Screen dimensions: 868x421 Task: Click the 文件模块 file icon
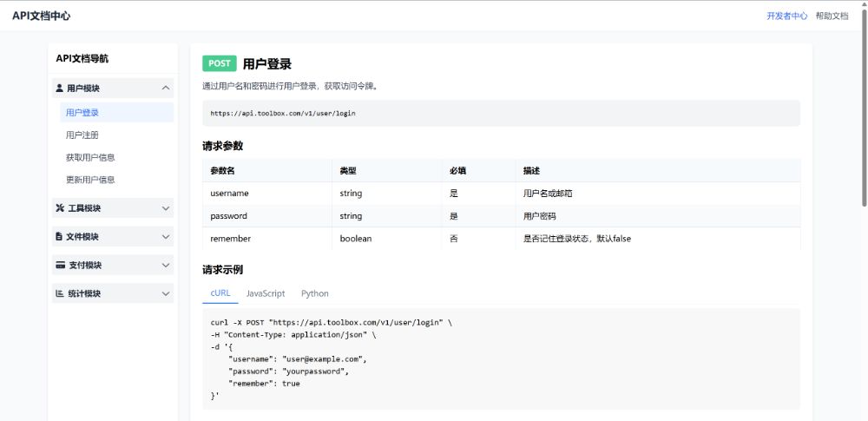click(x=59, y=237)
